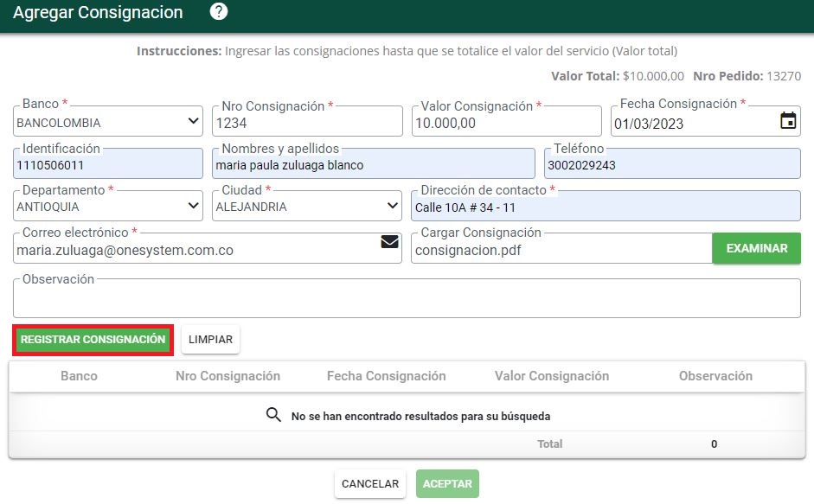Click the Observación text area
Viewport: 814px width, 504px height.
tap(407, 298)
